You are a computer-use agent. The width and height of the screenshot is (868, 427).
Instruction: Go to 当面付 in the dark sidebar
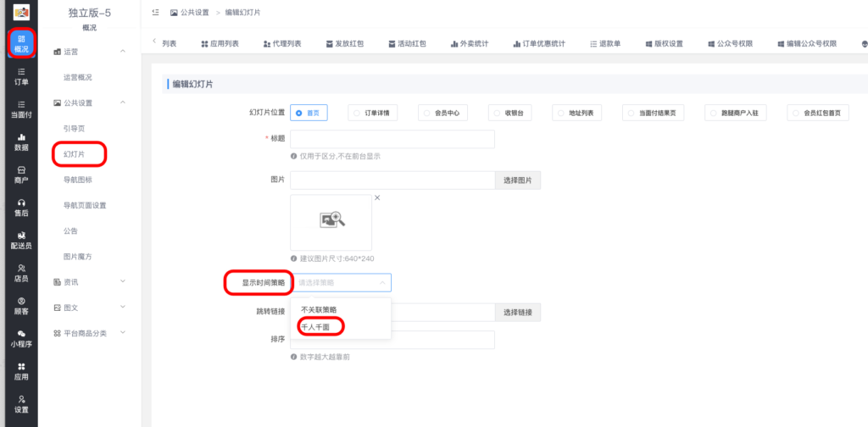click(x=21, y=109)
